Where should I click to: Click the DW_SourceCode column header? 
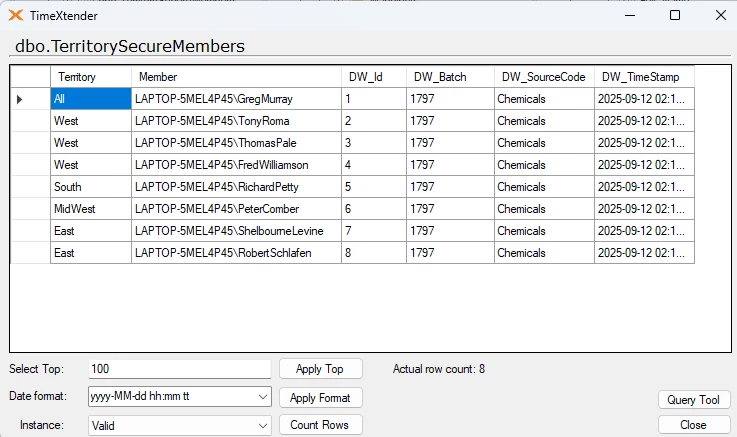tap(544, 77)
